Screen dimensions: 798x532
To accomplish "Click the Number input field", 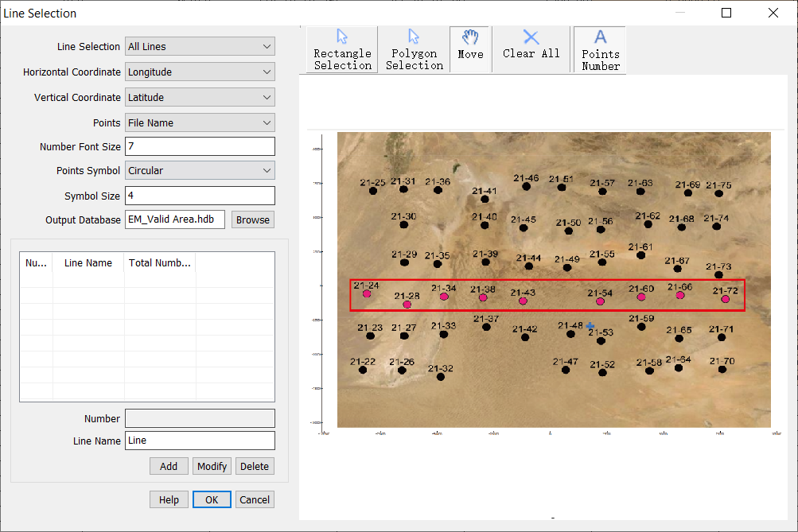I will pos(200,418).
